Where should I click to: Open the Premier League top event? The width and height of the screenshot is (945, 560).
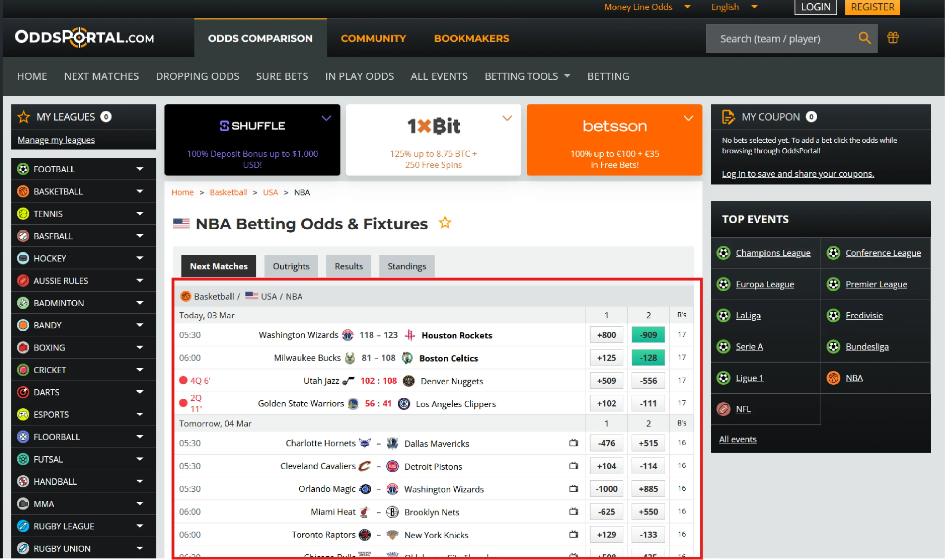coord(876,284)
